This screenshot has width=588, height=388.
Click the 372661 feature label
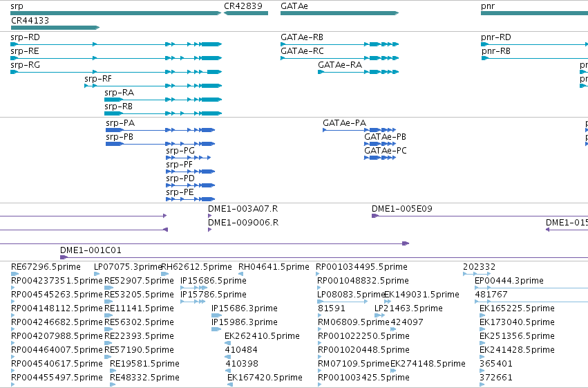[496, 378]
